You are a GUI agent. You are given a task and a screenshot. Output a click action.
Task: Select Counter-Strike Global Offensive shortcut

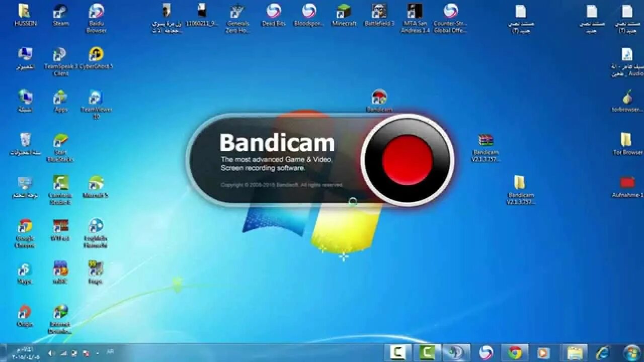(450, 18)
